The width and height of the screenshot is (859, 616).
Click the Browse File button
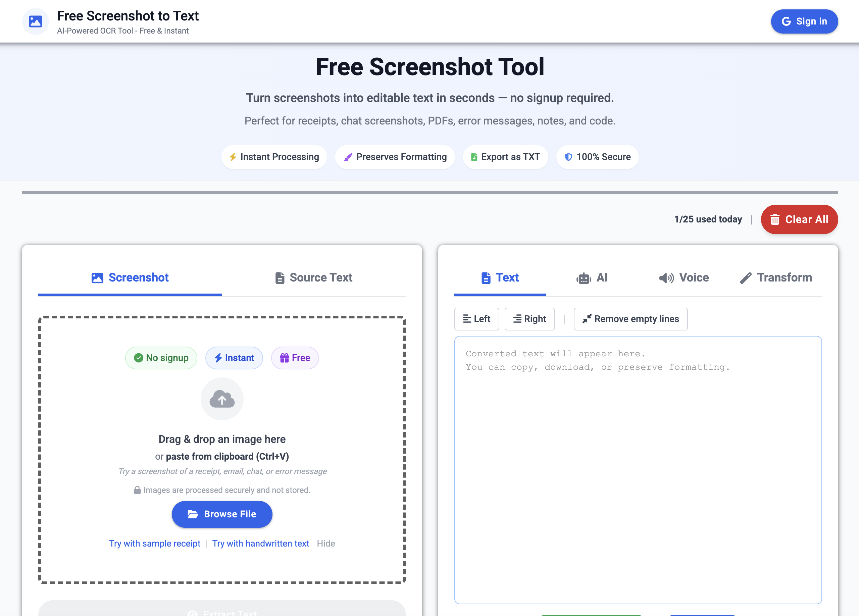[x=222, y=514]
